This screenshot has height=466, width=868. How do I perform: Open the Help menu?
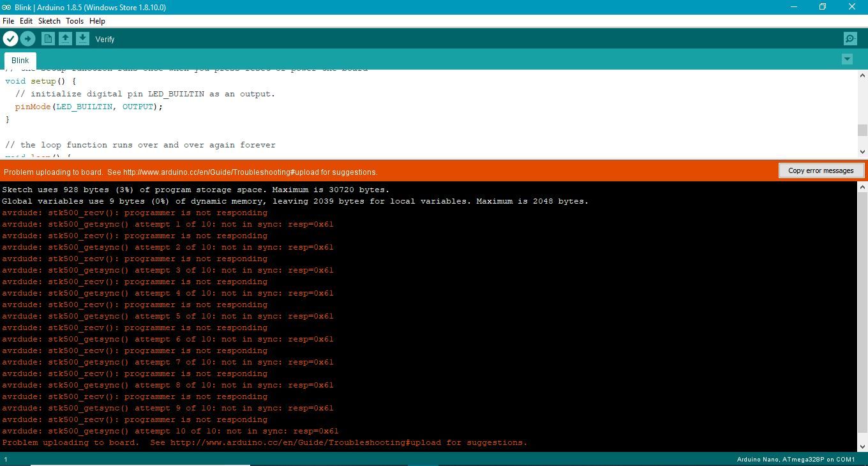[97, 20]
